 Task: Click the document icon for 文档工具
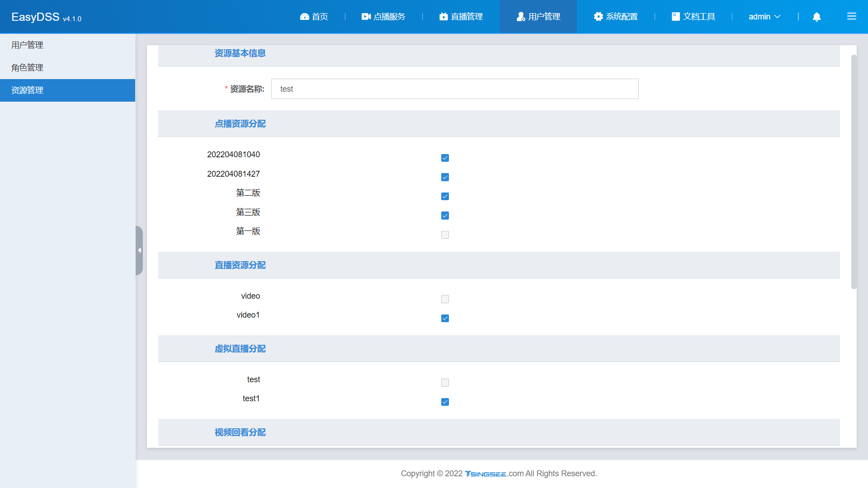pyautogui.click(x=675, y=17)
